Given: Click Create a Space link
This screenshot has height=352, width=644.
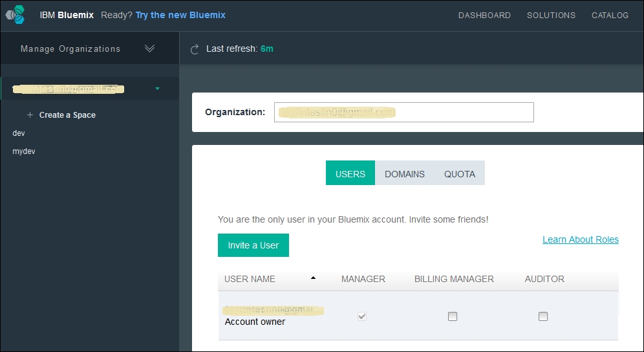Looking at the screenshot, I should point(67,115).
